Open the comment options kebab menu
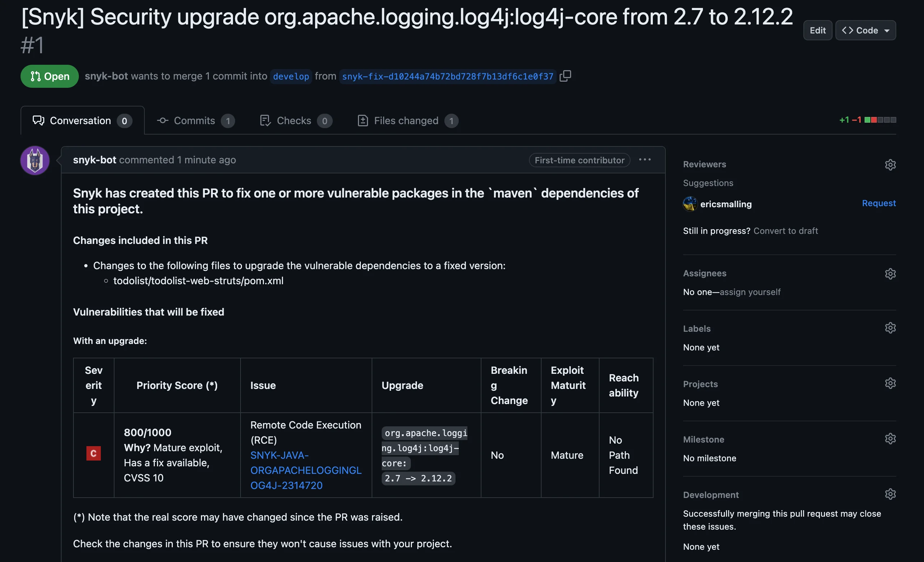 644,160
